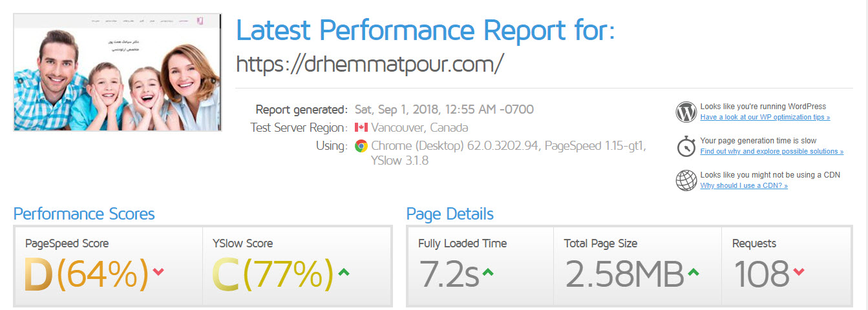The width and height of the screenshot is (868, 310).
Task: Open "Find out why and explore possible solutions"
Action: (x=772, y=152)
